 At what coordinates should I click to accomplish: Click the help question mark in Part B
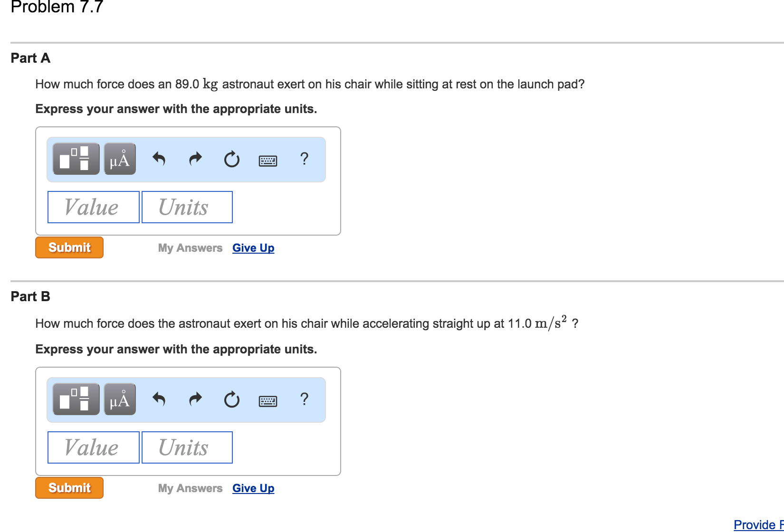(305, 399)
